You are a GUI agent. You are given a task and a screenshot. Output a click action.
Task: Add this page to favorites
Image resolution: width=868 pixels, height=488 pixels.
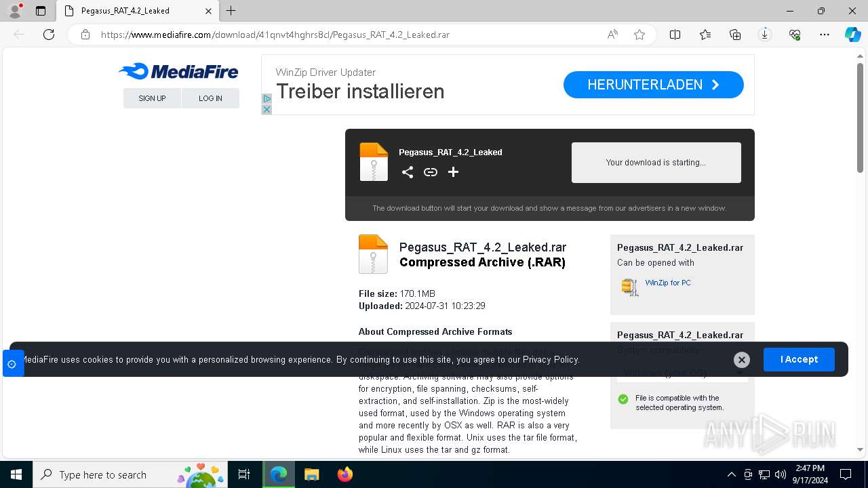tap(639, 35)
